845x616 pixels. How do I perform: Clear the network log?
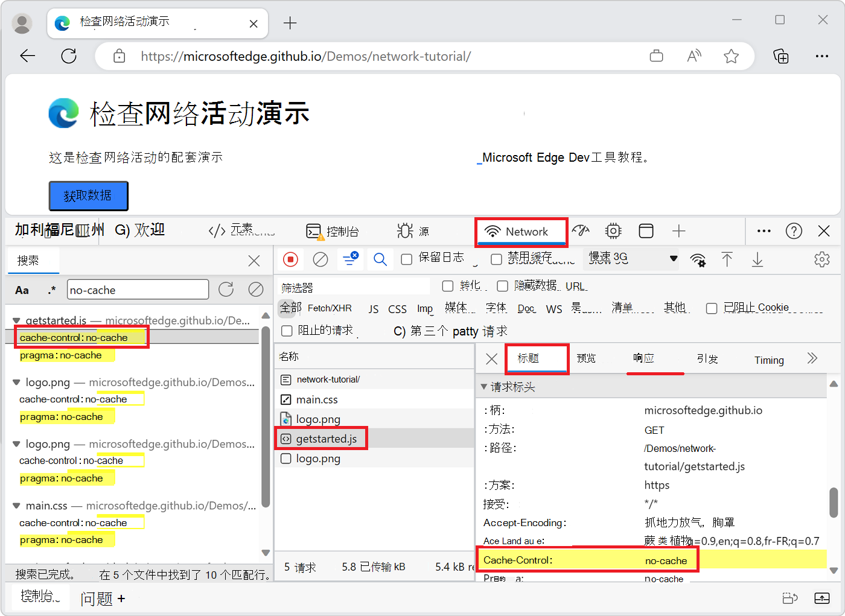320,259
